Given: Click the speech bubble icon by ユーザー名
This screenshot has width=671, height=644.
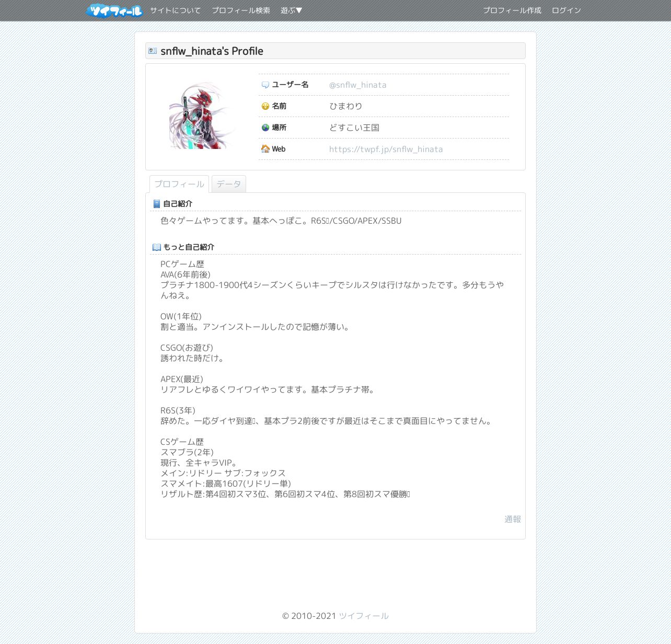Looking at the screenshot, I should coord(265,85).
